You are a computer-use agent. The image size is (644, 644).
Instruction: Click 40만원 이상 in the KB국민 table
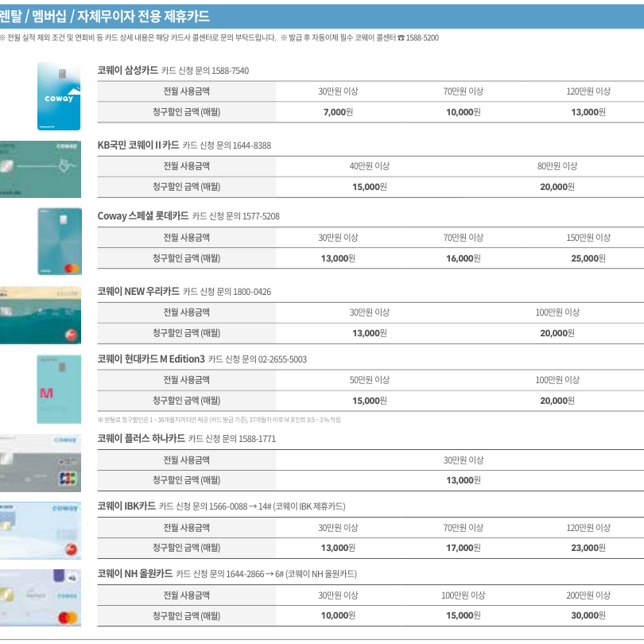point(369,166)
